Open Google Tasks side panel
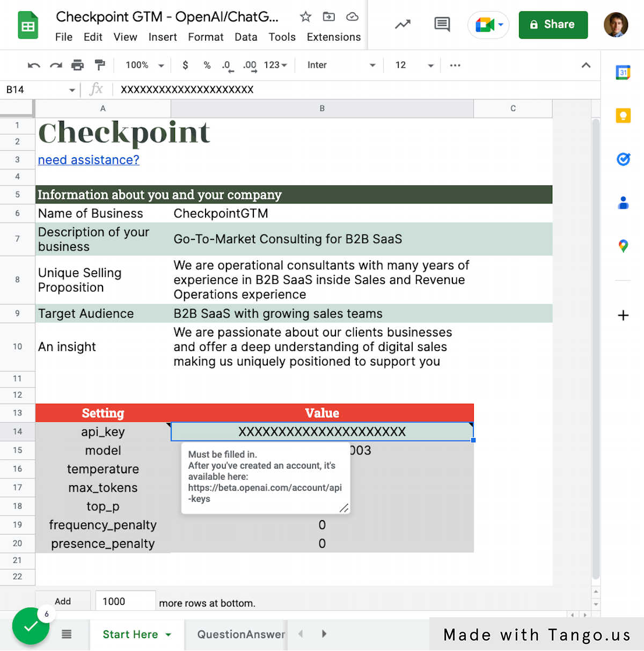 (623, 159)
